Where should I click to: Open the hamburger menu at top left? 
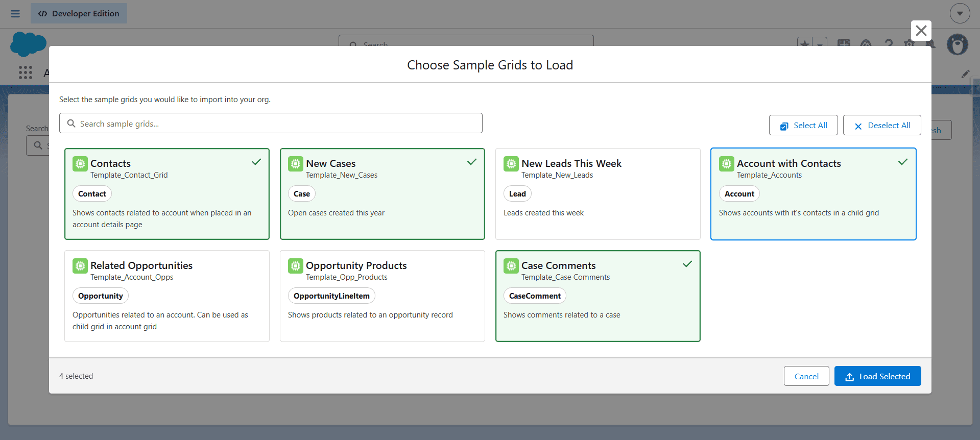(x=15, y=14)
